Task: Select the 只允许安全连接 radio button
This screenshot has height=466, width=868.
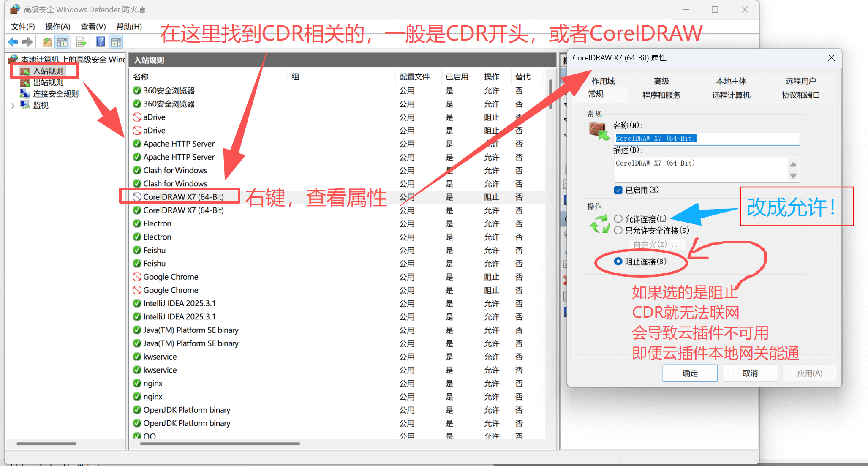Action: point(618,230)
